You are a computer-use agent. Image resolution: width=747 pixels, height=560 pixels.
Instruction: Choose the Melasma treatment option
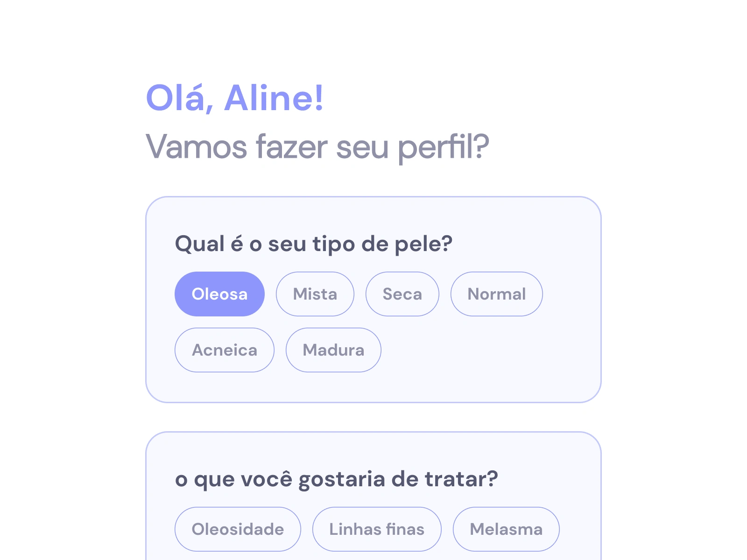pos(506,529)
